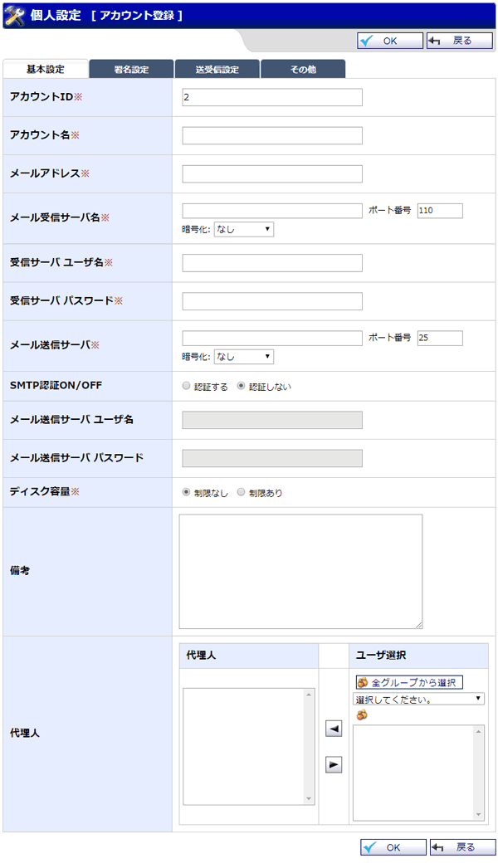The width and height of the screenshot is (498, 868).
Task: Click the send port number field 25
Action: coord(440,339)
